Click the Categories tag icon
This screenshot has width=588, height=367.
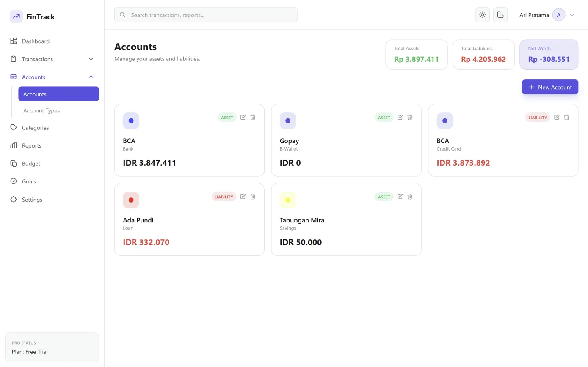(x=14, y=127)
